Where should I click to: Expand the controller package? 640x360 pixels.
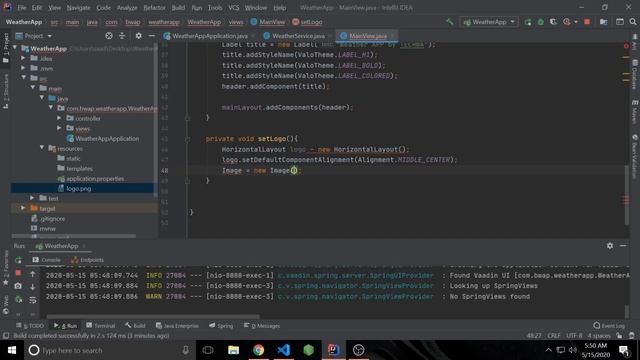point(60,118)
